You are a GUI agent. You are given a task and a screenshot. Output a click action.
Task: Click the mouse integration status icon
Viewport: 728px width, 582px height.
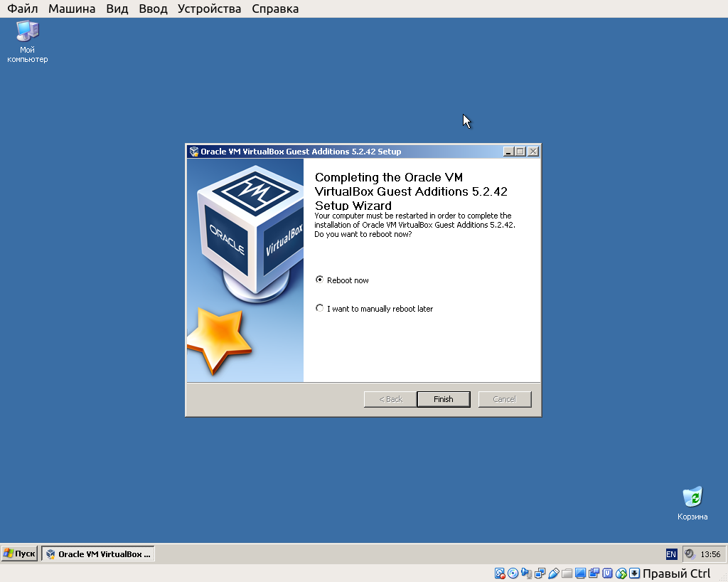(x=621, y=573)
